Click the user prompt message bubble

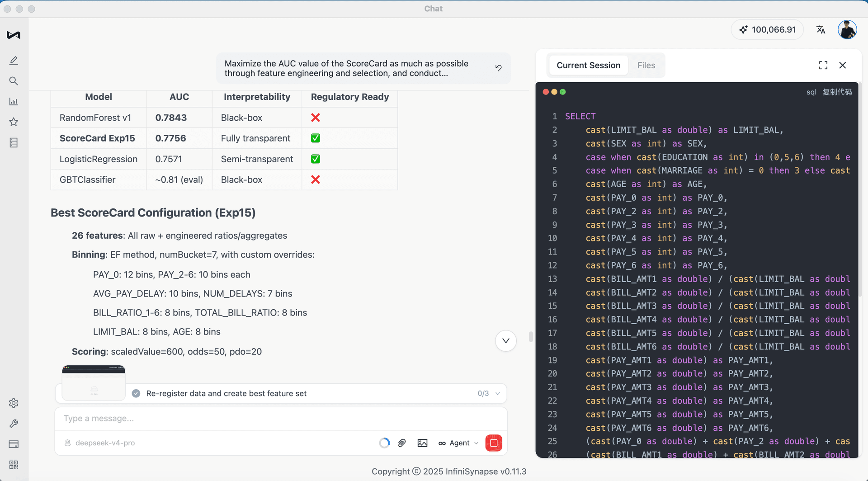363,68
